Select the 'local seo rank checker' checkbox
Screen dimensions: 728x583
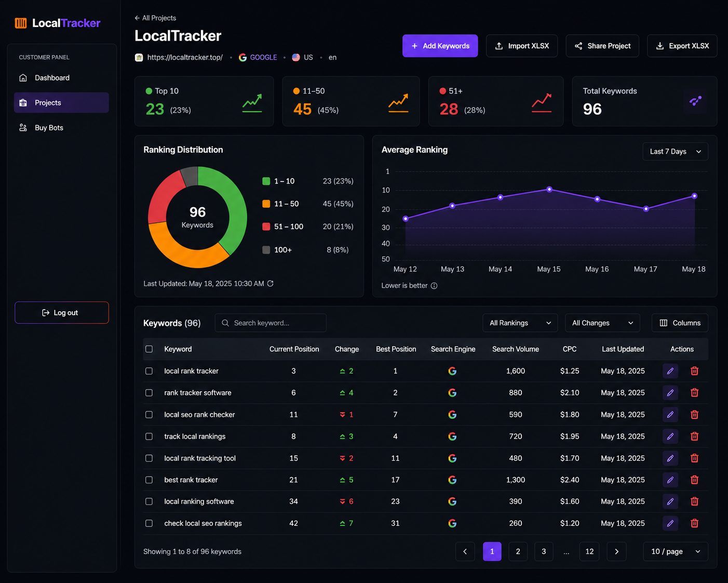point(149,415)
